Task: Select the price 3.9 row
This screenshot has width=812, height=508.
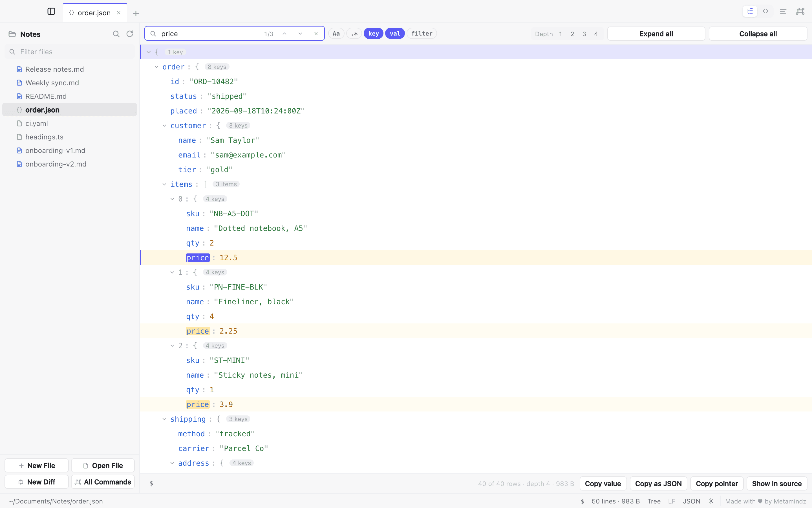Action: [x=476, y=404]
